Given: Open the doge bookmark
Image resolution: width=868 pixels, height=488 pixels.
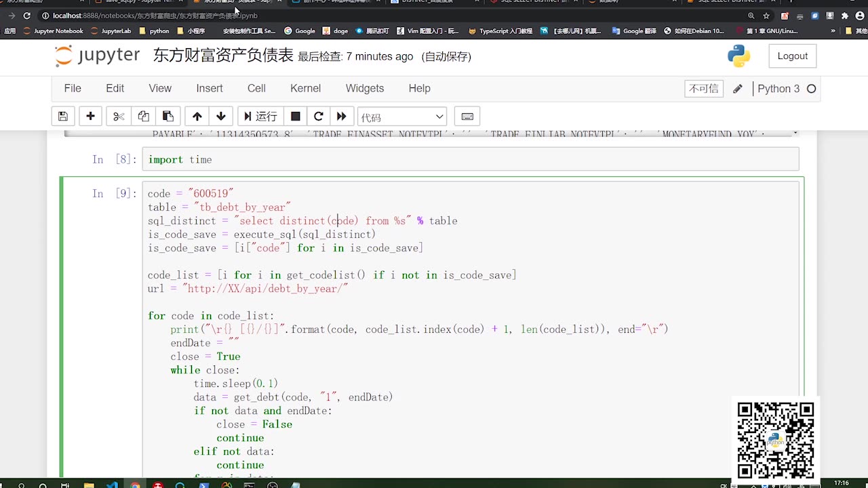Looking at the screenshot, I should (335, 31).
